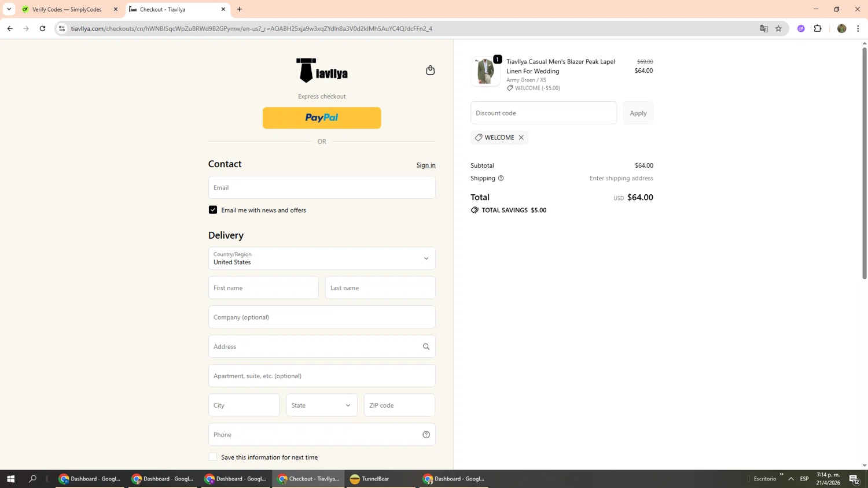Focus the First name field
This screenshot has width=868, height=488.
(263, 288)
